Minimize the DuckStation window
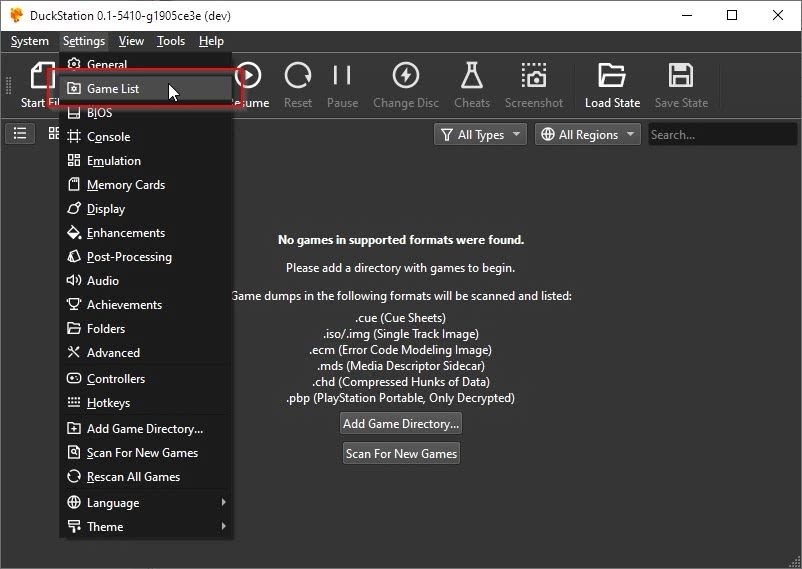802x569 pixels. click(687, 15)
